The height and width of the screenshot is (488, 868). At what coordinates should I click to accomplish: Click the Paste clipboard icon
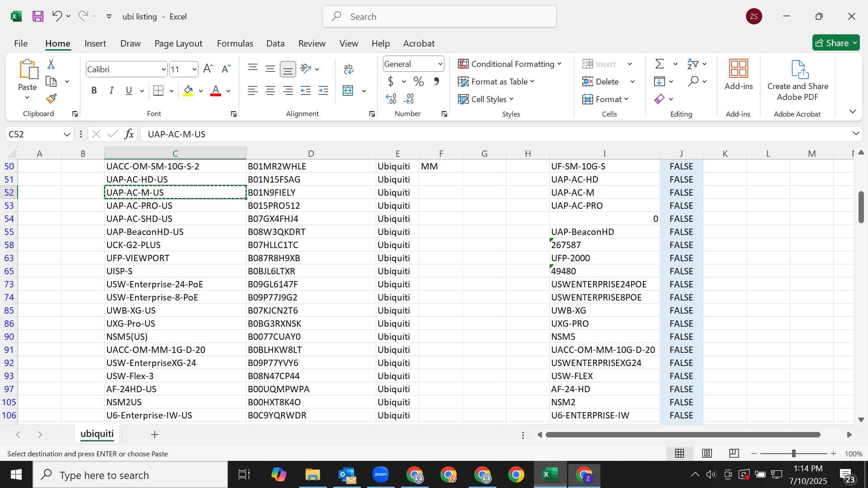point(28,69)
